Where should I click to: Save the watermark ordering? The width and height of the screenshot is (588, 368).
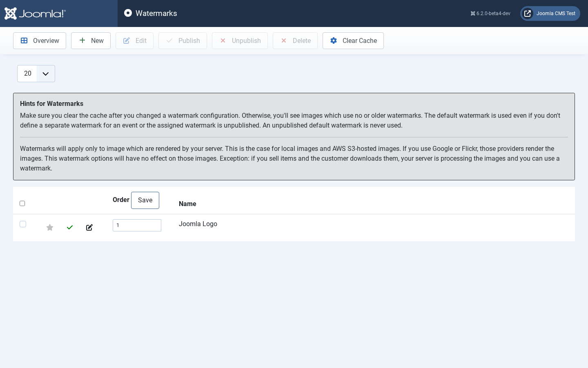click(145, 200)
